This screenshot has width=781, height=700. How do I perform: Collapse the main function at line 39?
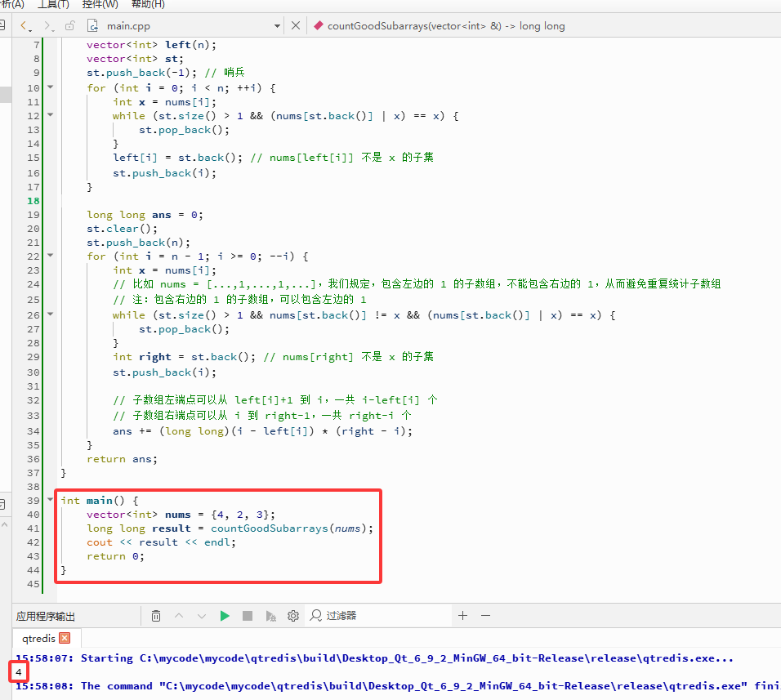pos(51,499)
